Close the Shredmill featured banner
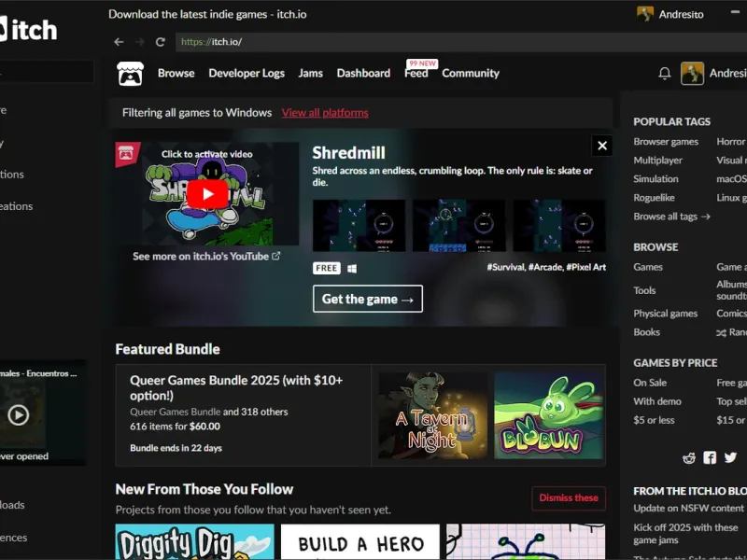This screenshot has height=560, width=747. (x=602, y=146)
